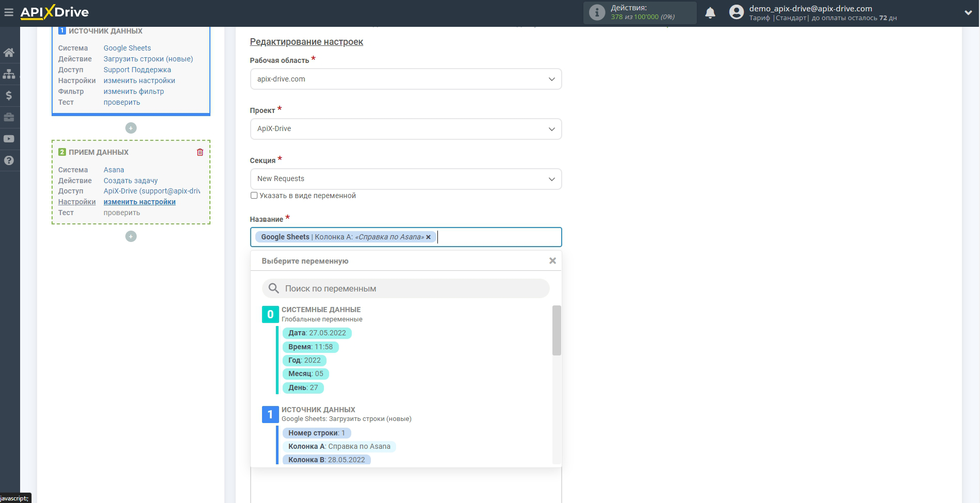Select the Дата: 27.05.2022 variable
Image resolution: width=980 pixels, height=503 pixels.
point(317,333)
